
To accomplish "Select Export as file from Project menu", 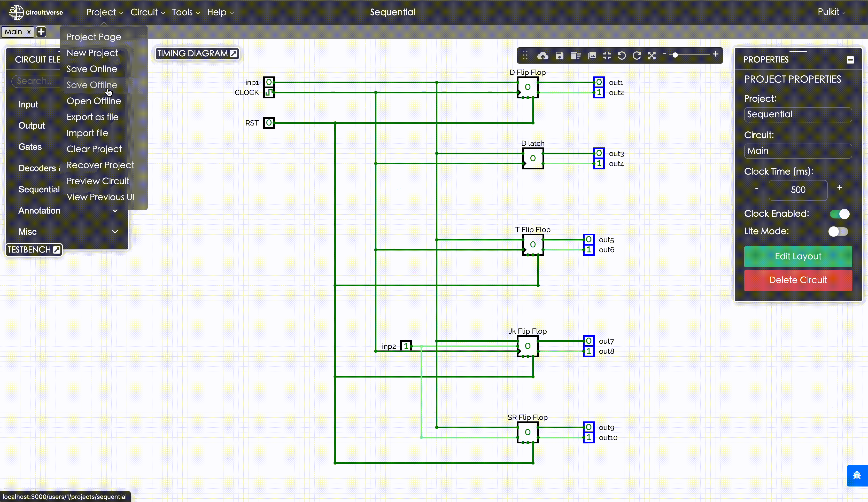I will click(92, 117).
